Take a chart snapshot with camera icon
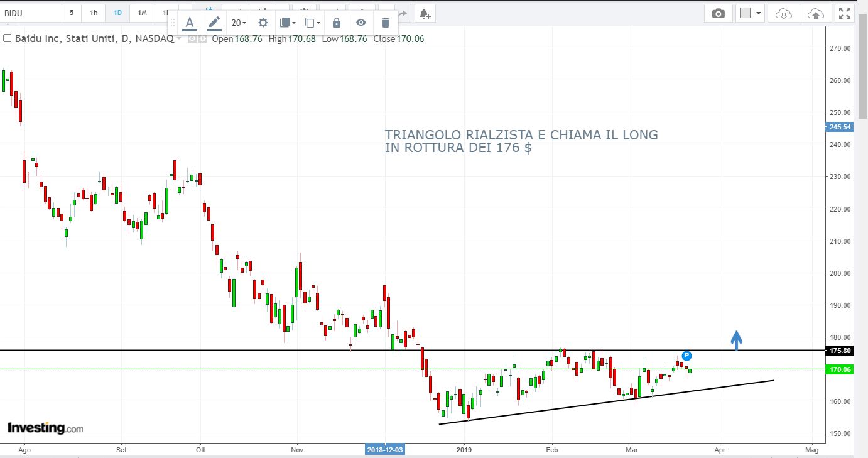Image resolution: width=868 pixels, height=458 pixels. click(719, 13)
